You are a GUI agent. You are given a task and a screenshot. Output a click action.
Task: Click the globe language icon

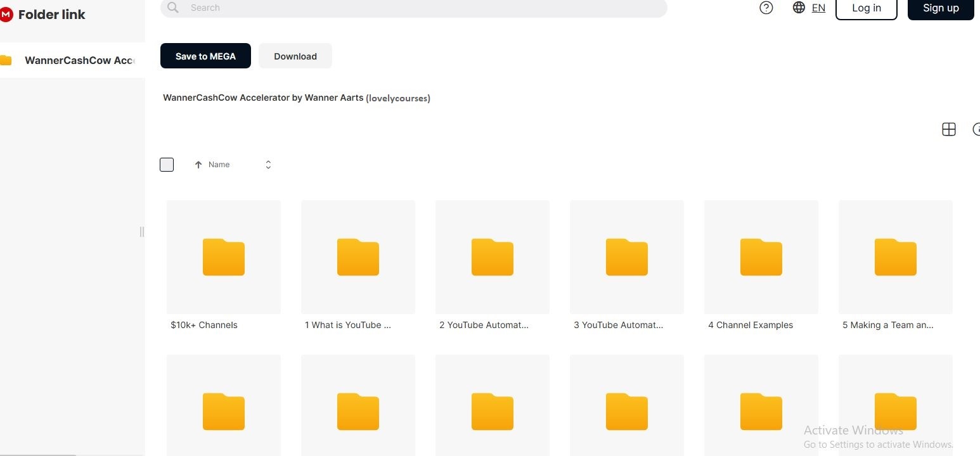coord(799,8)
